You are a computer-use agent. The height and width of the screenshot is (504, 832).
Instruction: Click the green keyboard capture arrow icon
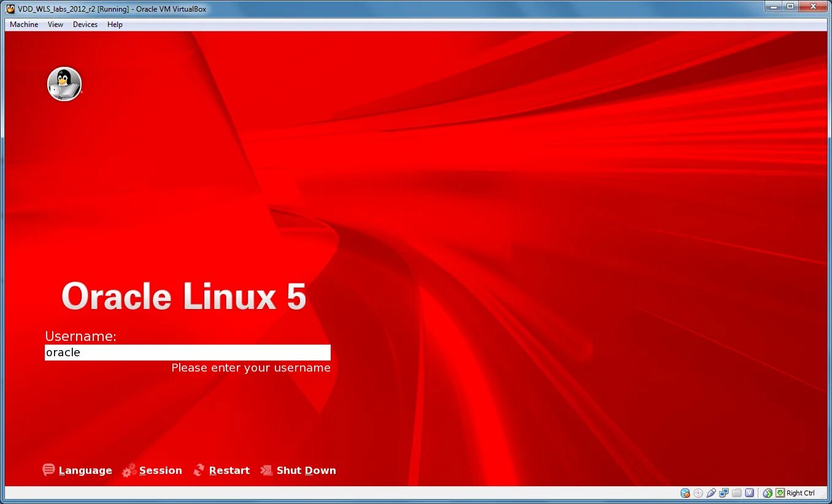[x=780, y=493]
